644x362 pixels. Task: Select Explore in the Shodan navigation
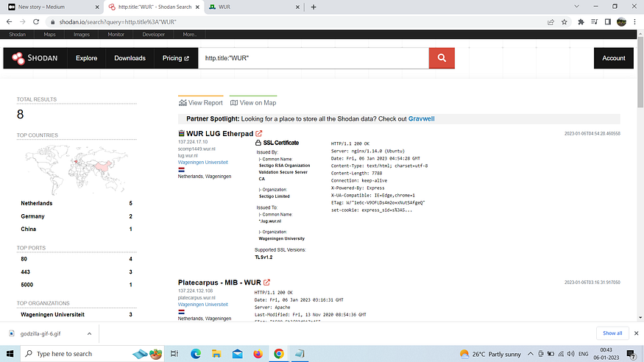click(x=86, y=58)
